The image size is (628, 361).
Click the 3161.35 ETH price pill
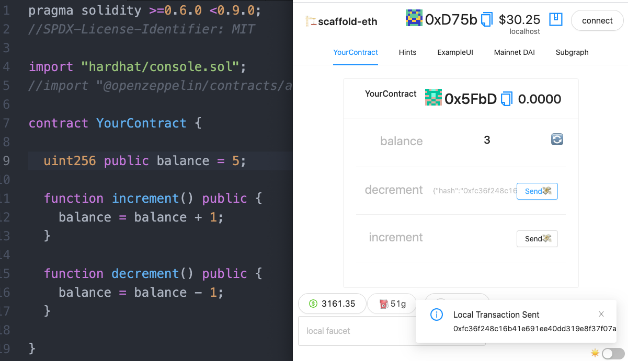coord(332,304)
